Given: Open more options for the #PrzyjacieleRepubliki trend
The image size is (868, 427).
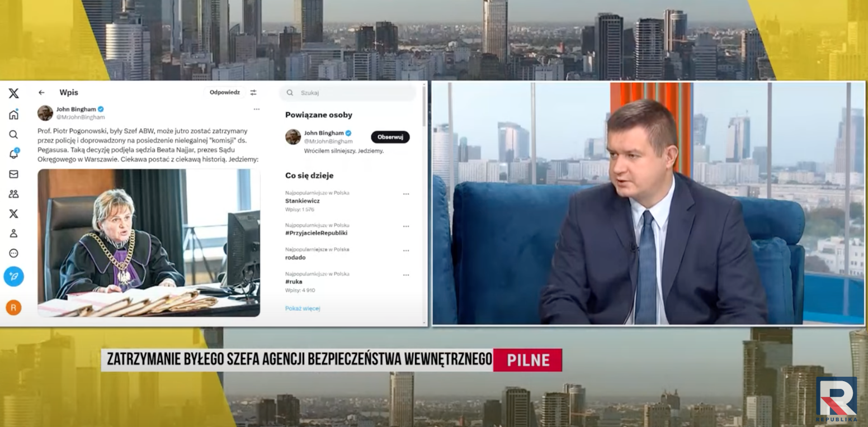Looking at the screenshot, I should [x=406, y=226].
